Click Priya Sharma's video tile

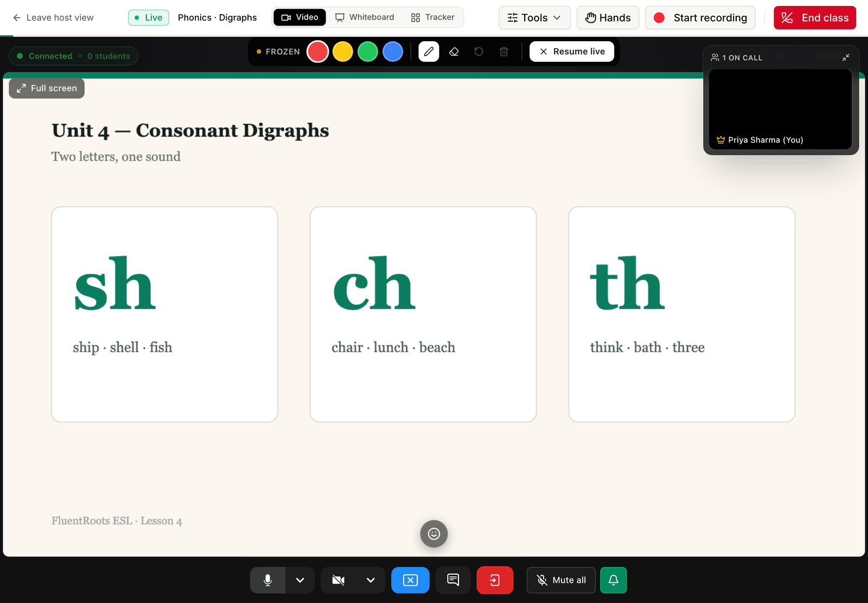[780, 109]
